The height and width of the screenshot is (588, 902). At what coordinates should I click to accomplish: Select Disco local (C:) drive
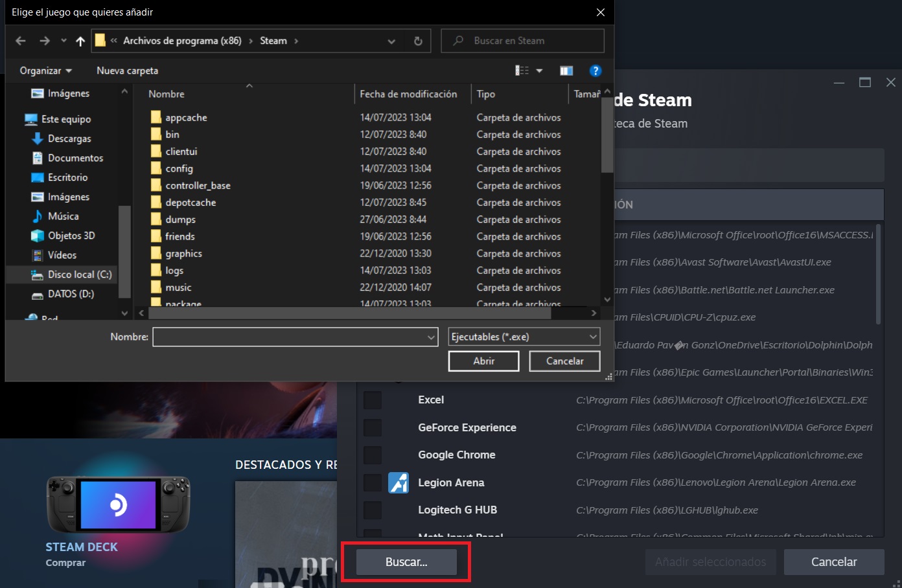[x=71, y=275]
